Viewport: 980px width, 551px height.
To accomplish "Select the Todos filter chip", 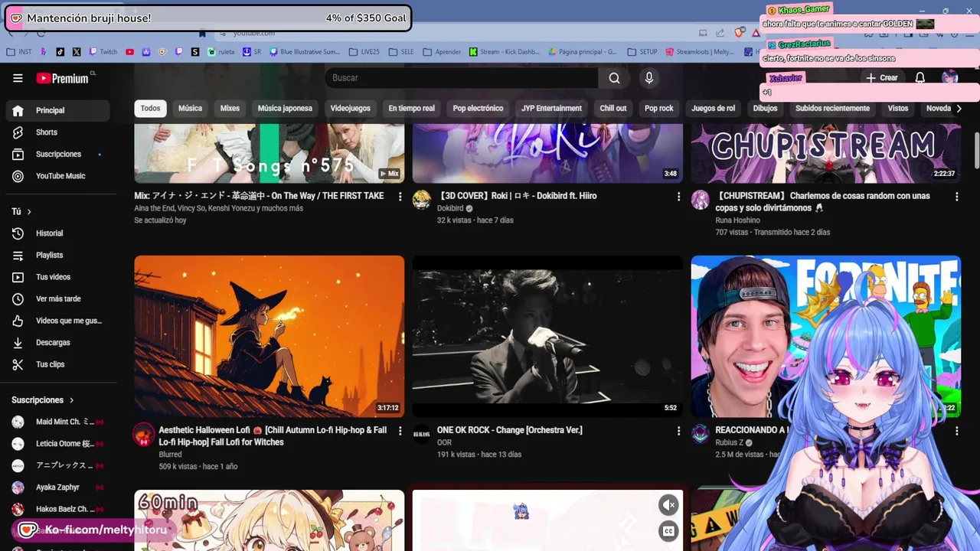I will (150, 108).
